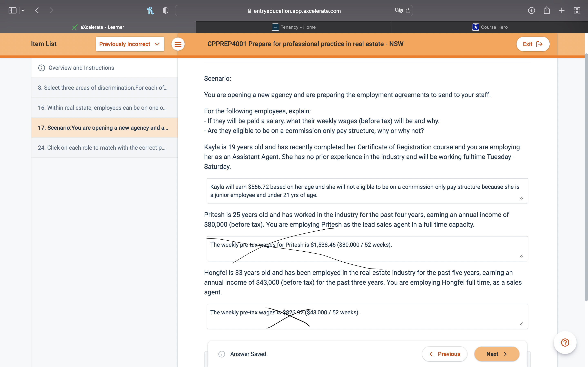Click the floating help question mark button
Viewport: 588px width, 367px height.
565,343
